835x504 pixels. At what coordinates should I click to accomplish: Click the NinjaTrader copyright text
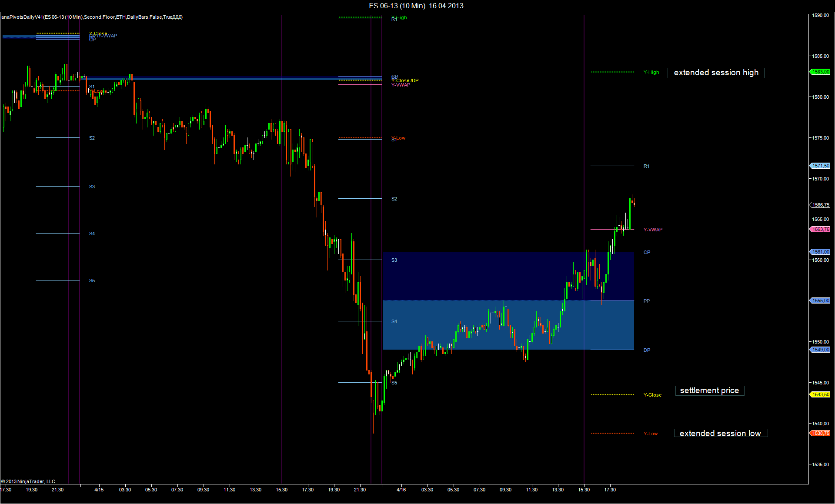pyautogui.click(x=28, y=481)
